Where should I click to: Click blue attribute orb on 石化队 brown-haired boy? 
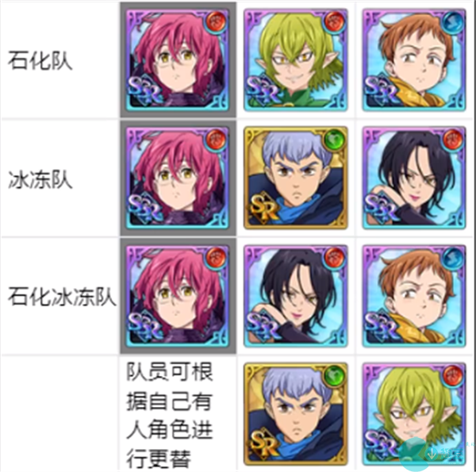click(452, 22)
